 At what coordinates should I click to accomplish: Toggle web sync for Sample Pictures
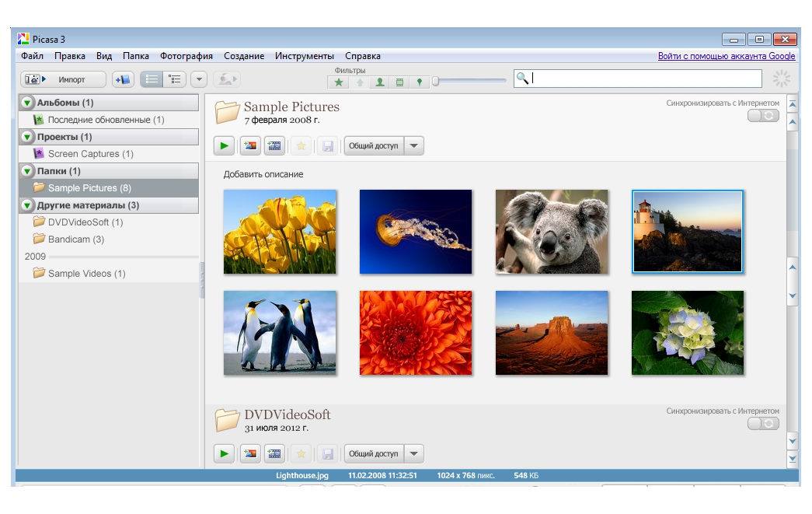(x=763, y=116)
